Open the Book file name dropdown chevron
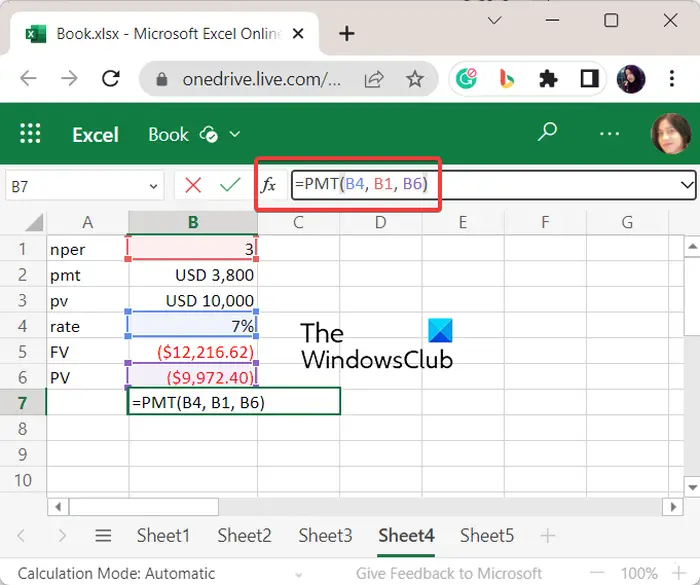The height and width of the screenshot is (585, 700). (235, 134)
